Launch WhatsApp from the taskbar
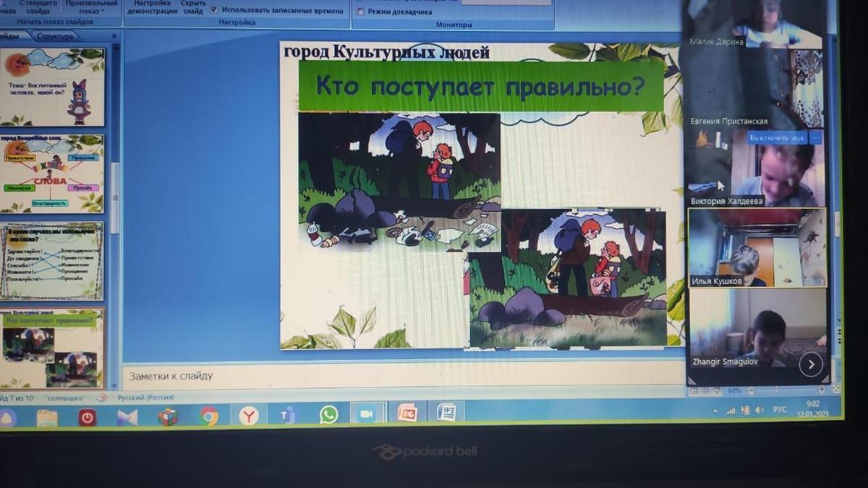 tap(328, 414)
